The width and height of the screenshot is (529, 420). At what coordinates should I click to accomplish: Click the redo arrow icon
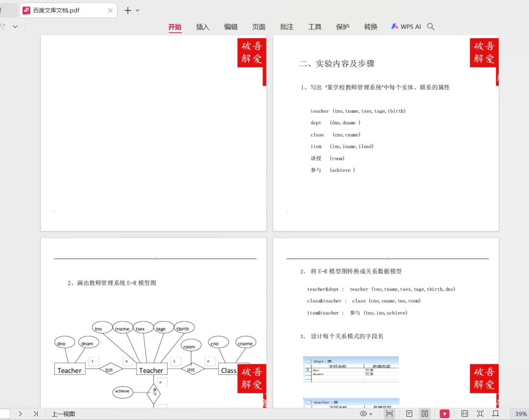[x=3, y=26]
